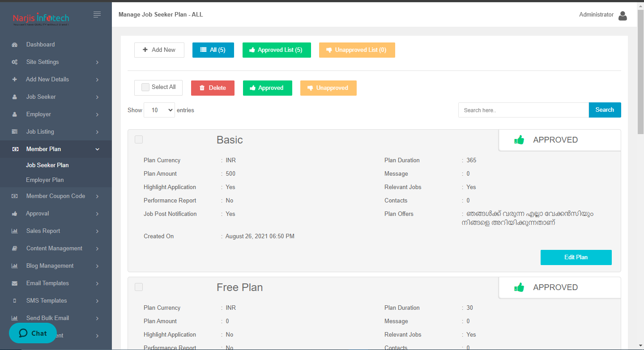Click the Sales Report chart icon
Screen dimensions: 644x350
[x=15, y=231]
